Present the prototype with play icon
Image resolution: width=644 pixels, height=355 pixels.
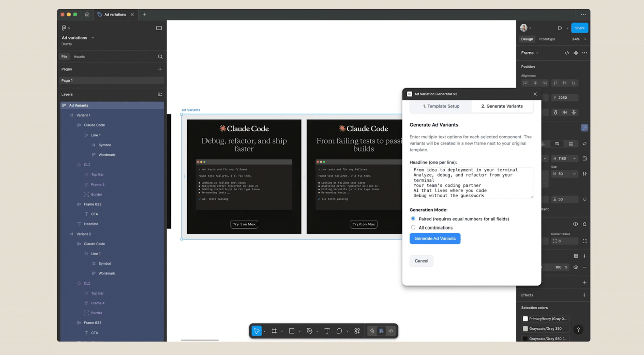coord(560,28)
